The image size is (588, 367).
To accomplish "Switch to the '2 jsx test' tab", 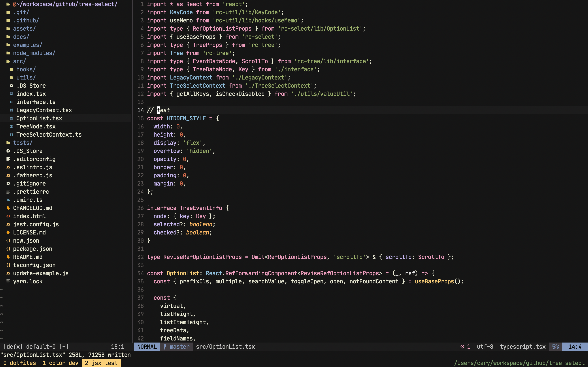I will [101, 363].
